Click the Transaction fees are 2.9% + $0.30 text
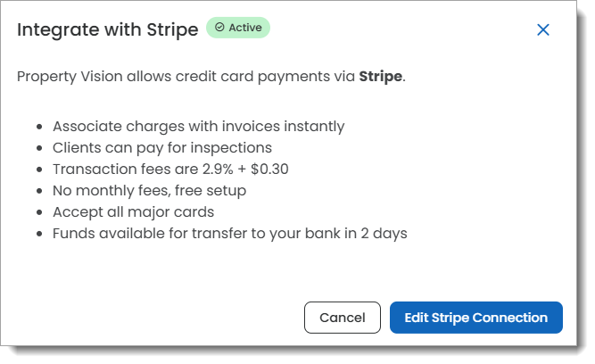The height and width of the screenshot is (364, 595). (170, 170)
